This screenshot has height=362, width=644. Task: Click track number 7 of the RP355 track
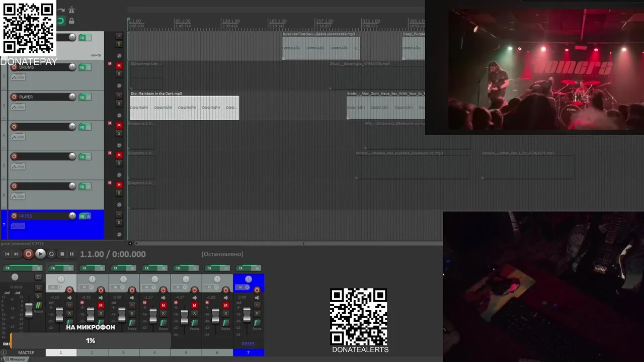tap(5, 225)
